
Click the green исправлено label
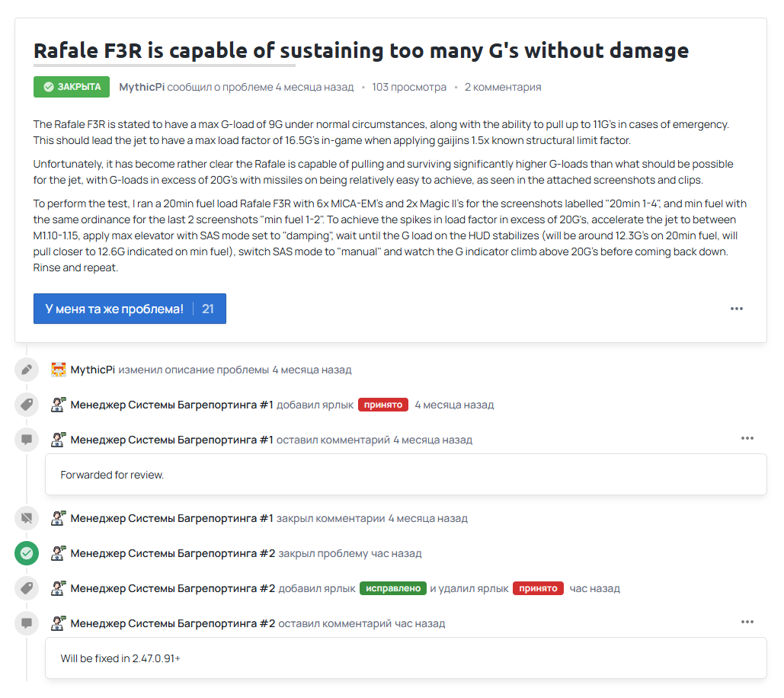coord(393,588)
